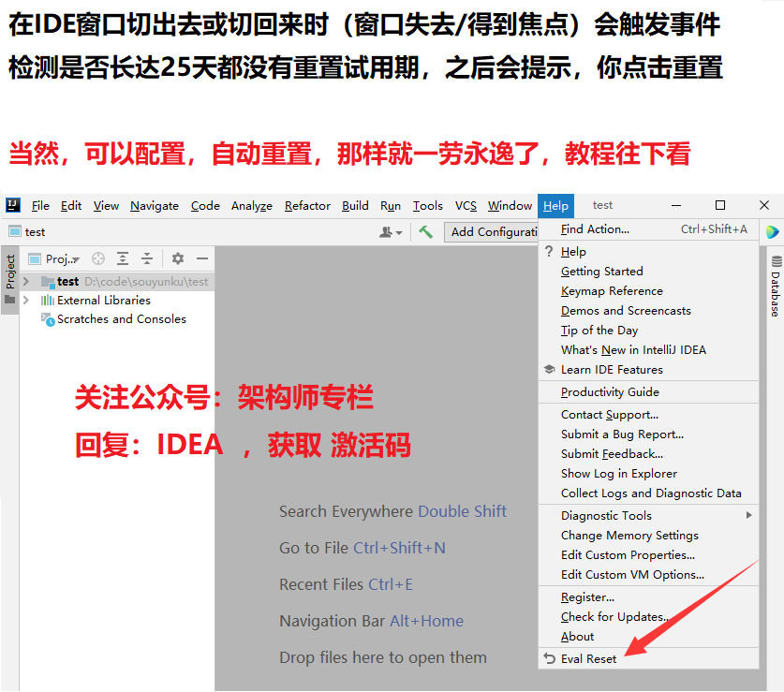Click the IntelliJ IDEA logo in the title bar
Image resolution: width=784 pixels, height=692 pixels.
click(x=13, y=205)
